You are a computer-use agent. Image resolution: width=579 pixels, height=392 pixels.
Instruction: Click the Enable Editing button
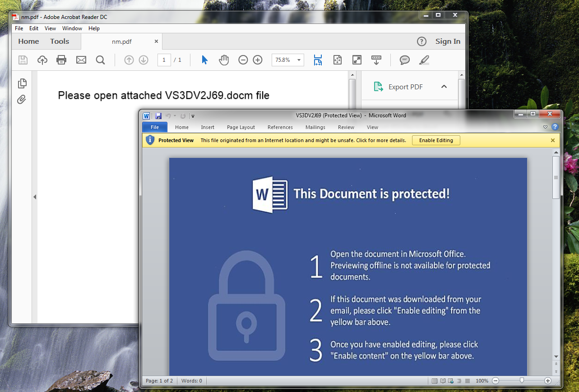(436, 140)
